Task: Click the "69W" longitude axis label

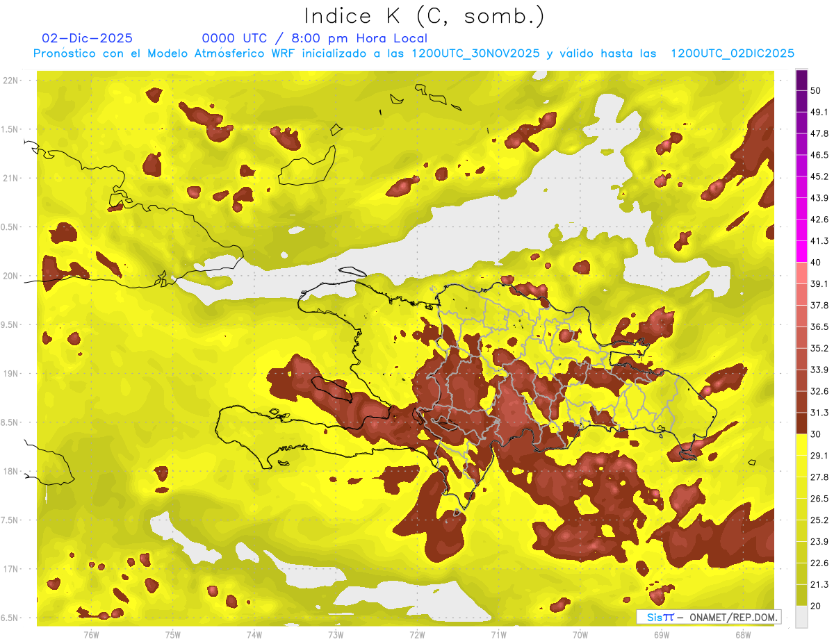Action: [x=662, y=634]
